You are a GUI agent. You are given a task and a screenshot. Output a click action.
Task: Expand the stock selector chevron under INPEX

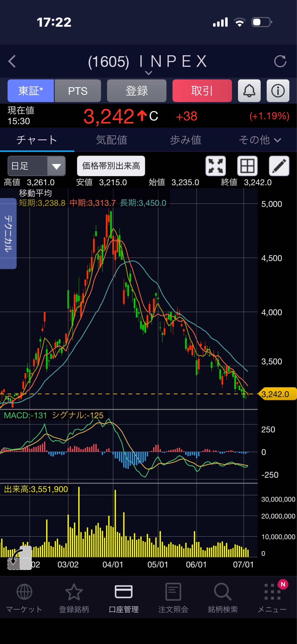click(148, 73)
